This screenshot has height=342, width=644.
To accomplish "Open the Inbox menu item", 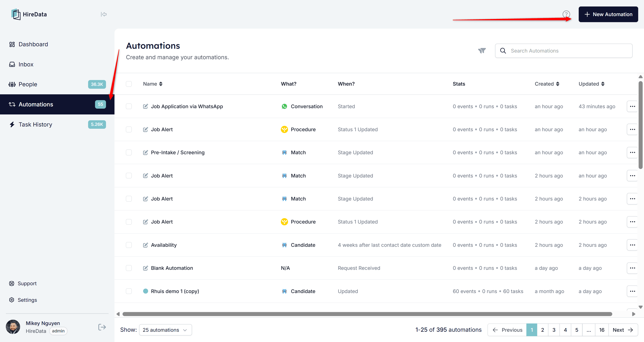I will pos(57,64).
